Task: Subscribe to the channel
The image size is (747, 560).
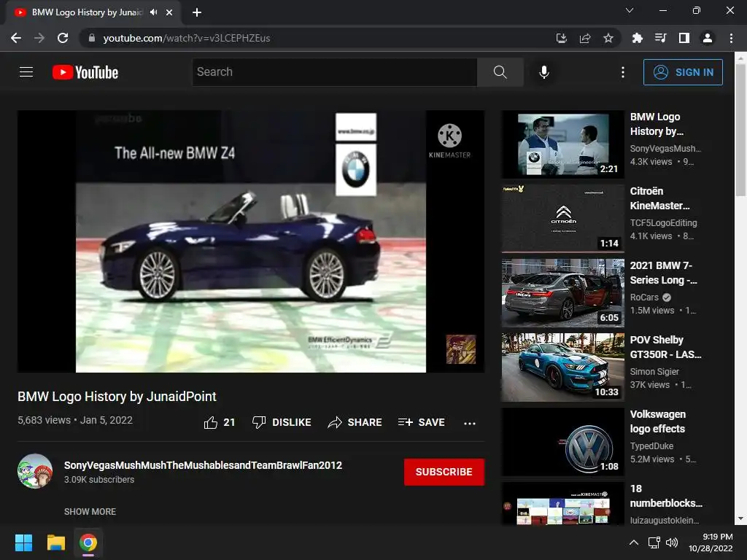Action: (444, 472)
